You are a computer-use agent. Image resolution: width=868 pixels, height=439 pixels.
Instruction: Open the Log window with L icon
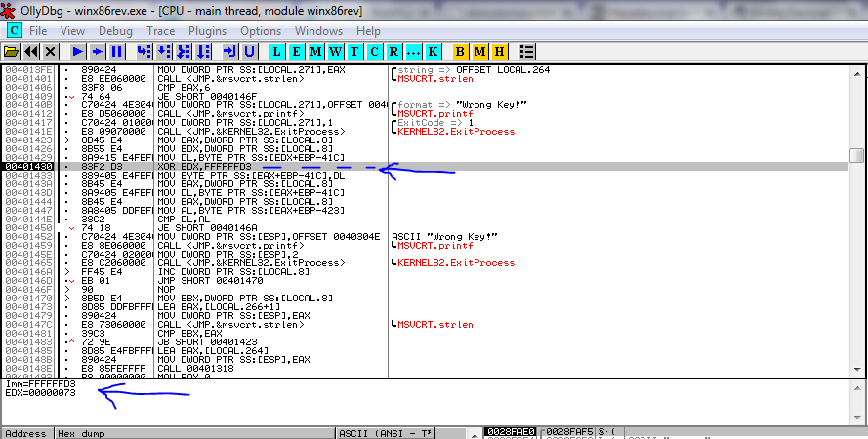276,52
